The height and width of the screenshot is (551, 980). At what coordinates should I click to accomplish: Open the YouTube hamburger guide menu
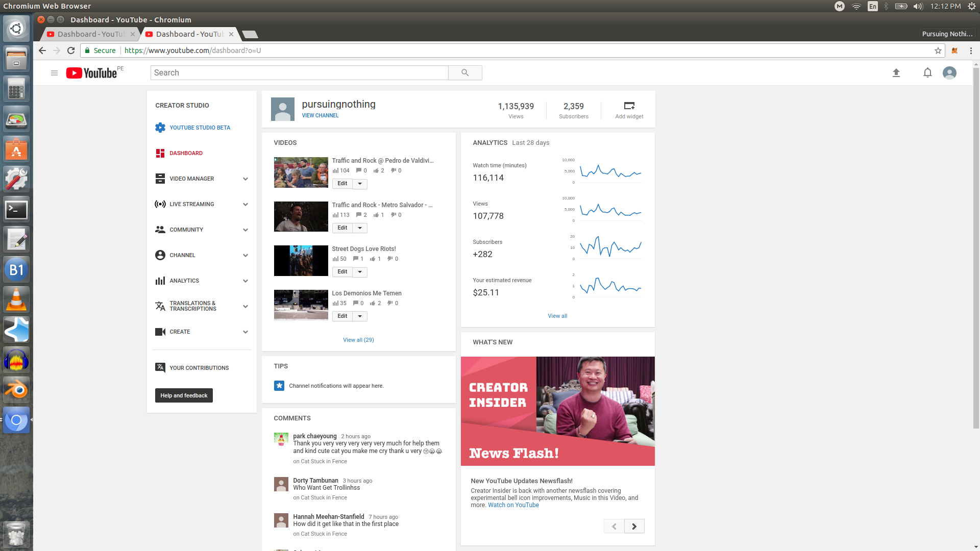(54, 73)
